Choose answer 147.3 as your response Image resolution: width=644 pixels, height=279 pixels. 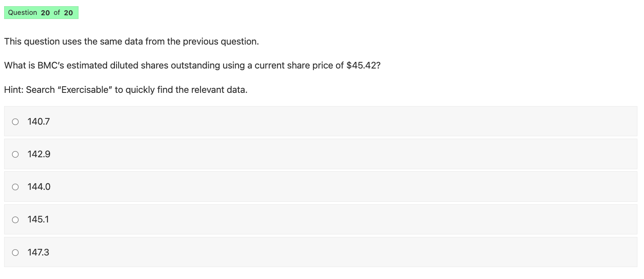[x=38, y=252]
